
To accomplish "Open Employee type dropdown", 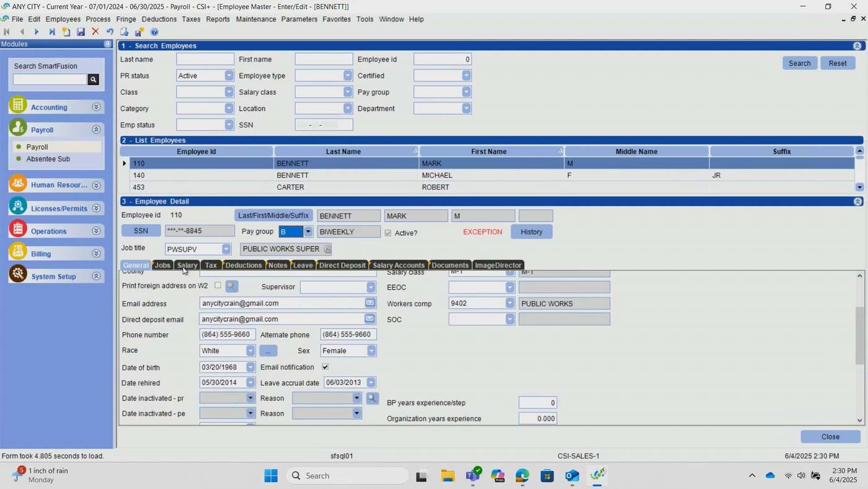I will point(347,76).
